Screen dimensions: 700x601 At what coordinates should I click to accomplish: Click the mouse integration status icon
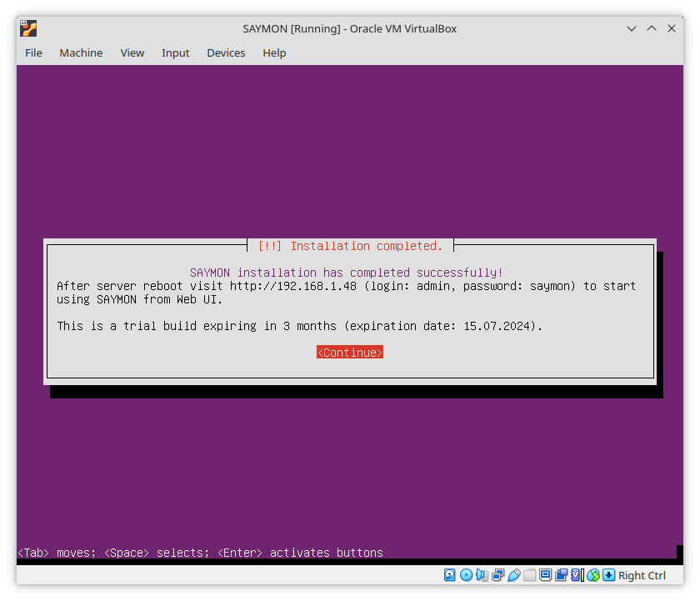pos(592,575)
